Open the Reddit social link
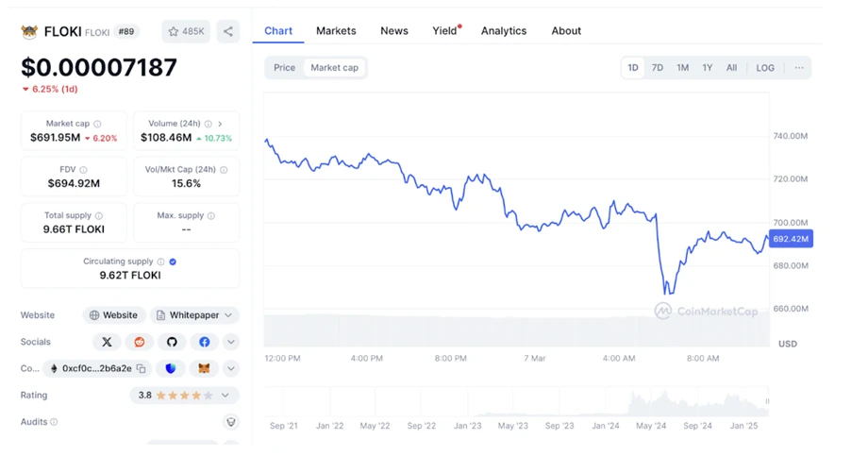868x456 pixels. tap(140, 342)
